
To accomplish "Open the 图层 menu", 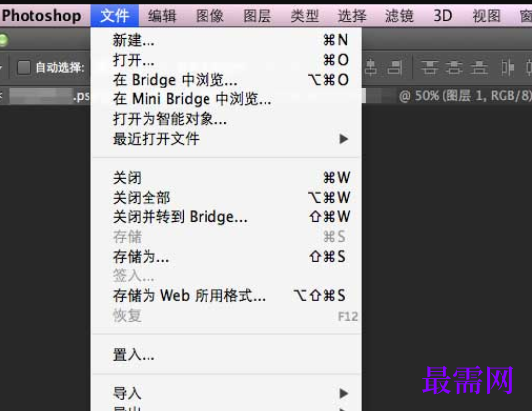I will coord(258,16).
